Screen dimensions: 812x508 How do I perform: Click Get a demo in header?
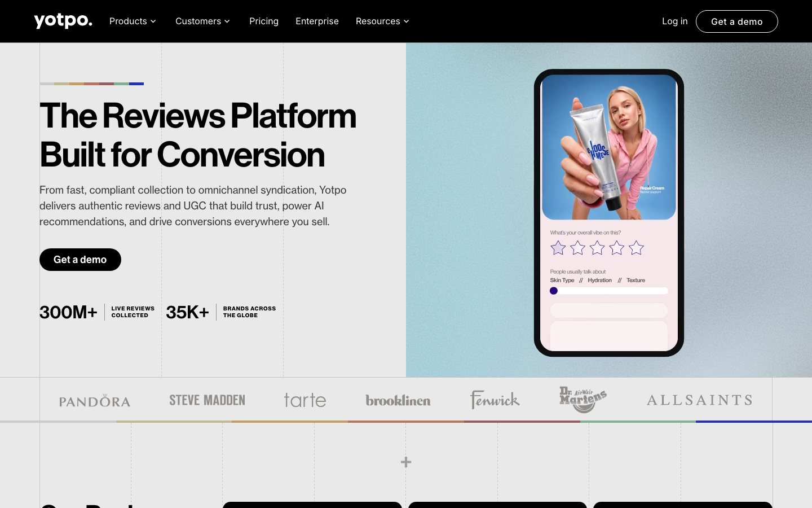click(736, 21)
